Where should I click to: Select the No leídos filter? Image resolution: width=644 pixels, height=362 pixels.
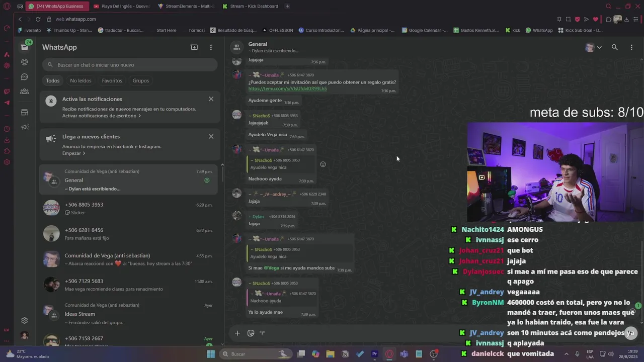80,80
